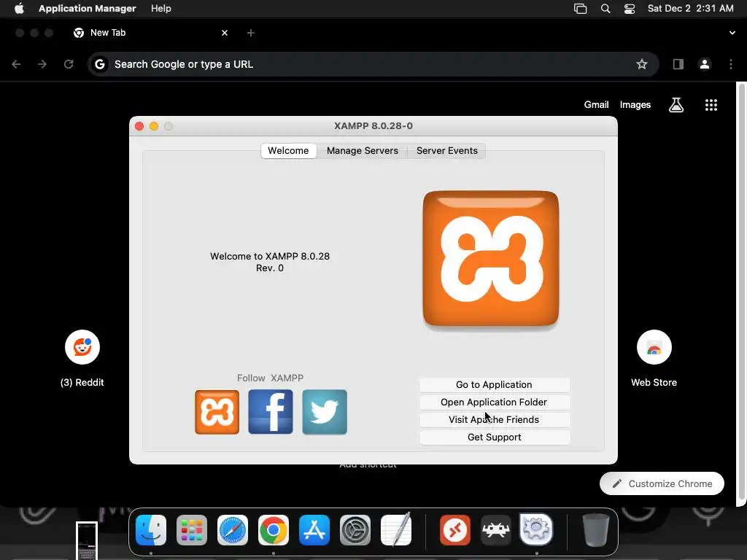Screen dimensions: 747x560
Task: Click Chrome page vertical scrollbar
Action: tap(741, 290)
